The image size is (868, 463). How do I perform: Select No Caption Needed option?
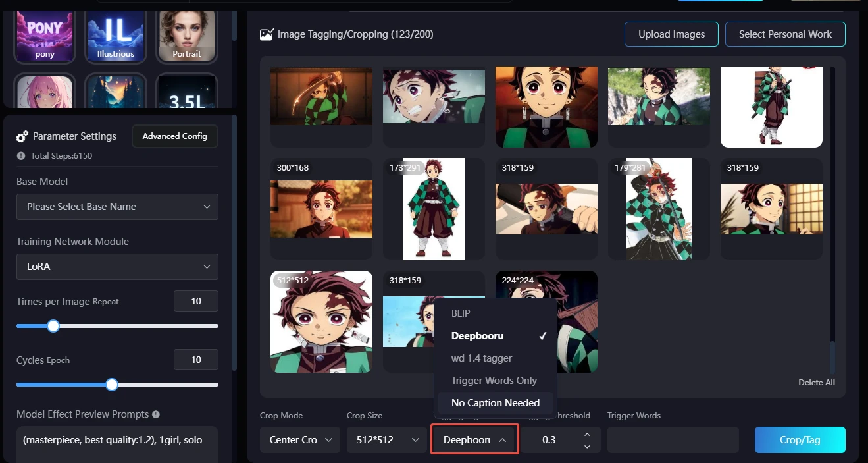tap(495, 403)
